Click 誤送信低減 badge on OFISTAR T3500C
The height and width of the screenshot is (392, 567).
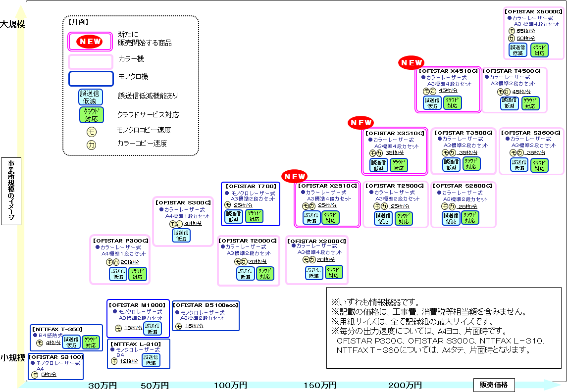click(x=451, y=164)
